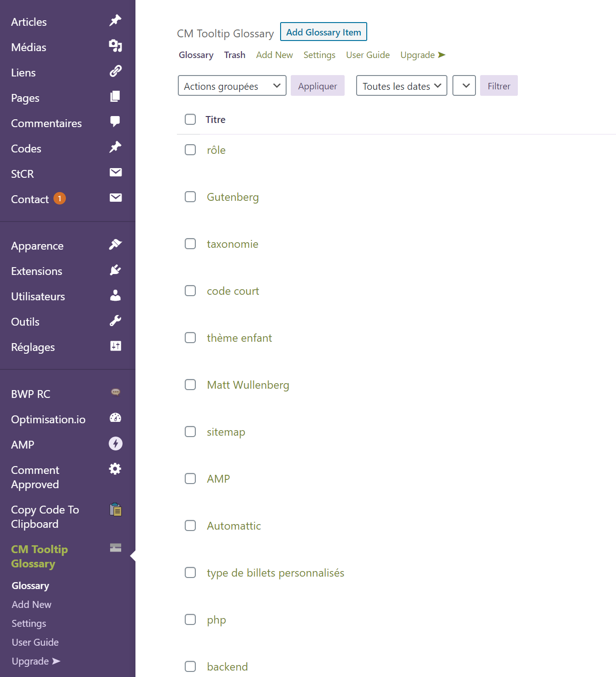616x677 pixels.
Task: Click the AMP lightning bolt icon
Action: point(115,444)
